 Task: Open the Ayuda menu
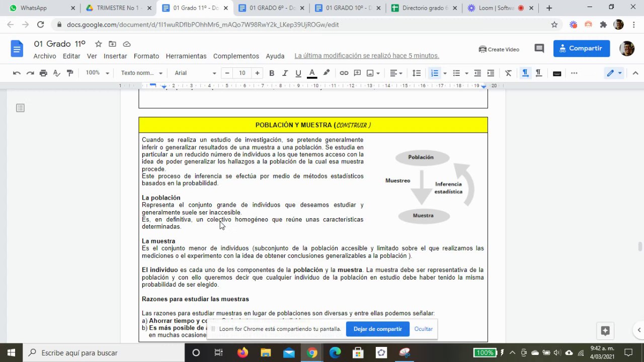275,56
